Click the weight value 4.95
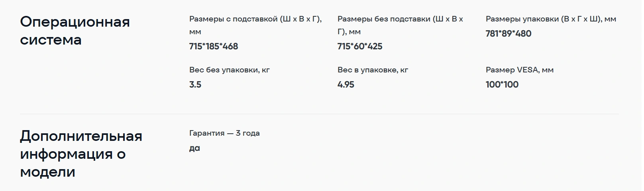Image resolution: width=644 pixels, height=191 pixels. tap(346, 85)
